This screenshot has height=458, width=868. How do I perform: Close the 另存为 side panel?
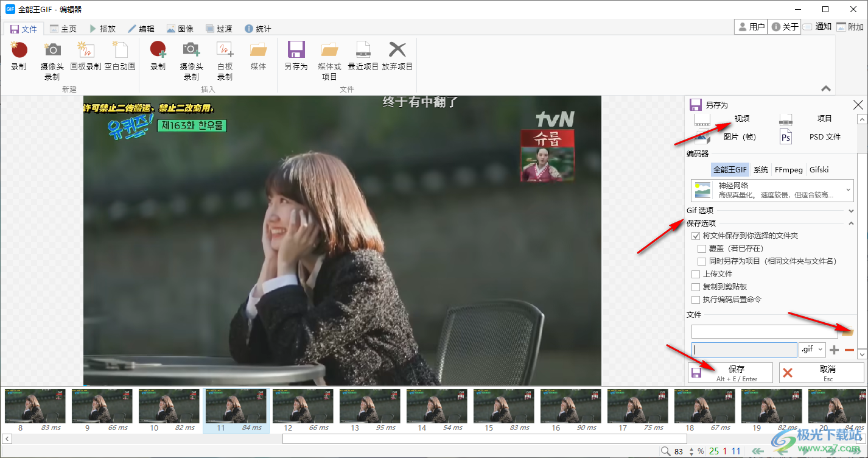click(858, 105)
